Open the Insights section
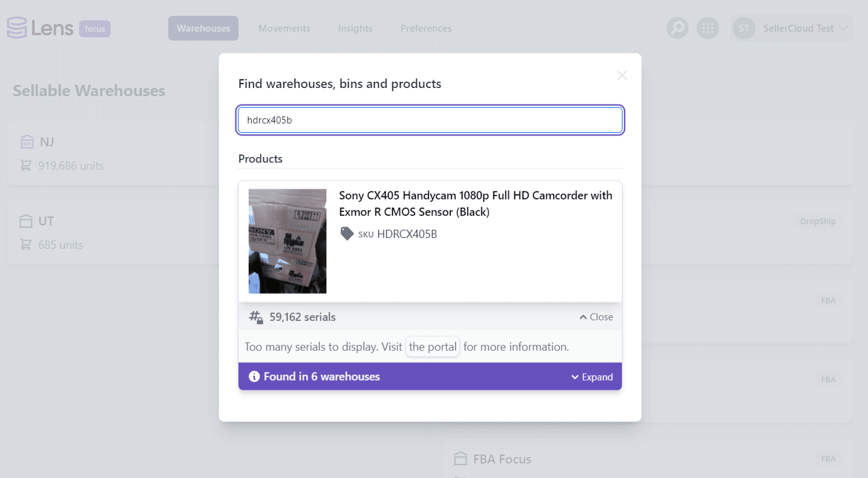Viewport: 868px width, 478px height. click(355, 28)
